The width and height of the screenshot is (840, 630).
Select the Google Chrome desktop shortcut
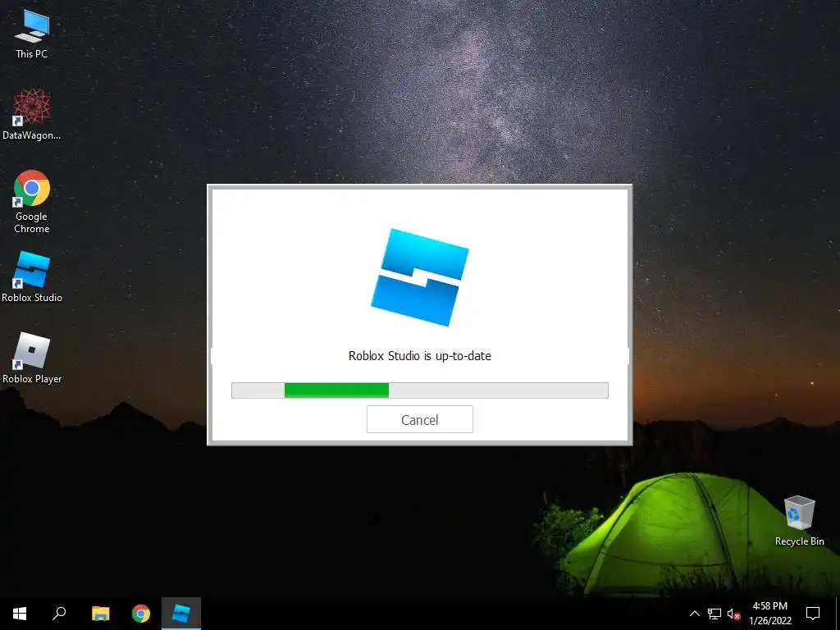(x=32, y=202)
